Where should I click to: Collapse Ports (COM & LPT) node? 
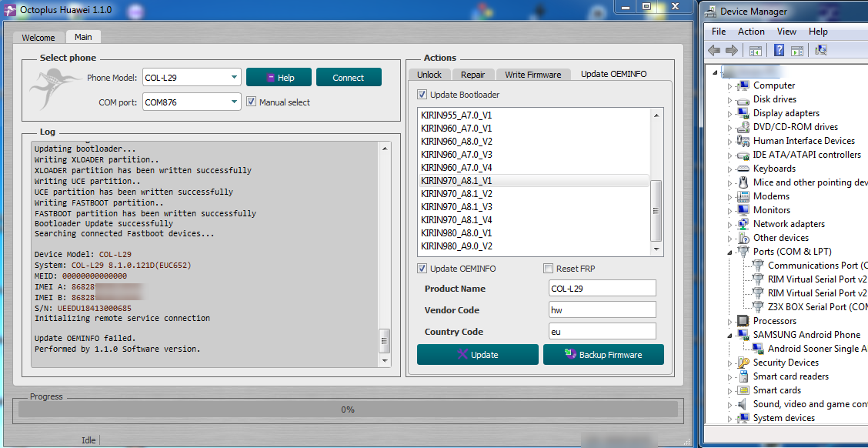[729, 252]
